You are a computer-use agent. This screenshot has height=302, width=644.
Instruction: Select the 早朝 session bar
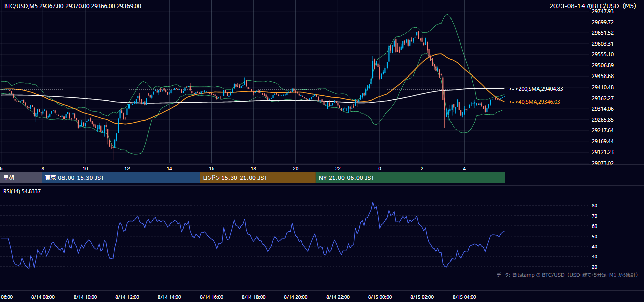[x=21, y=178]
